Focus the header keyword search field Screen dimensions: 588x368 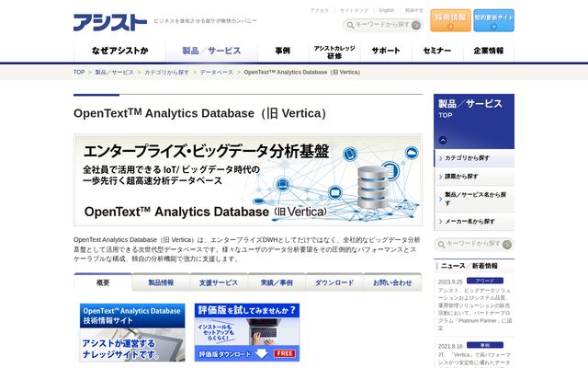click(x=382, y=25)
